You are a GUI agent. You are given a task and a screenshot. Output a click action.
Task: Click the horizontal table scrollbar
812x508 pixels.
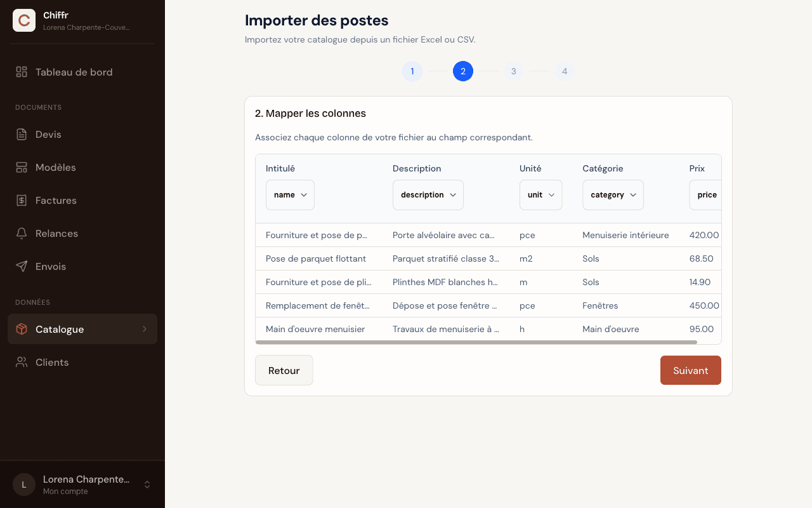pos(476,342)
